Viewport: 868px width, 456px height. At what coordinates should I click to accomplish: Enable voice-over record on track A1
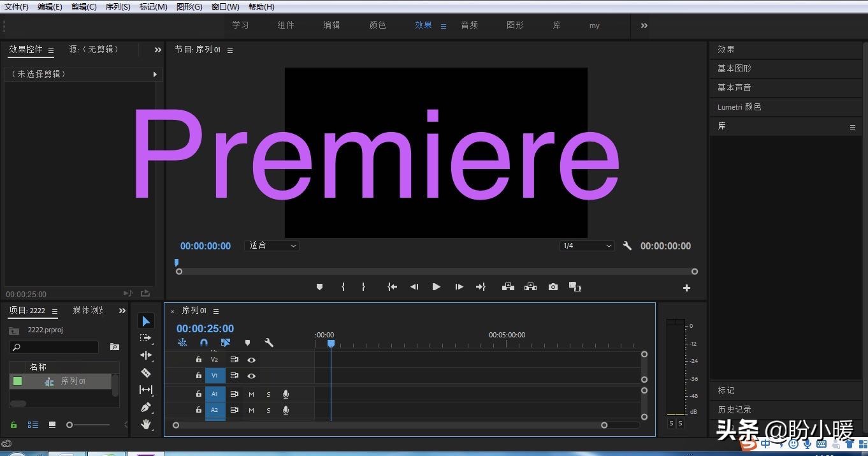pyautogui.click(x=286, y=394)
